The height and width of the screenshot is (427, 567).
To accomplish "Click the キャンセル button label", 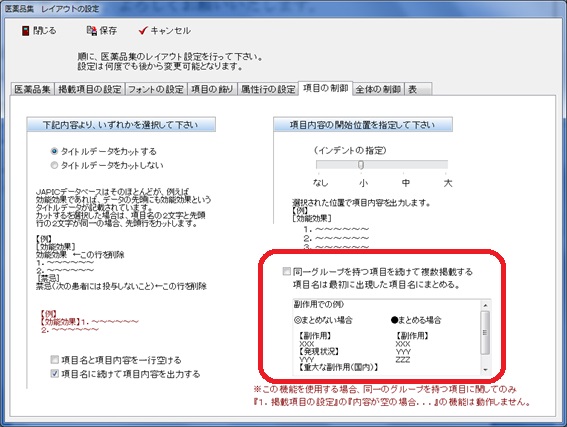I will tap(171, 31).
